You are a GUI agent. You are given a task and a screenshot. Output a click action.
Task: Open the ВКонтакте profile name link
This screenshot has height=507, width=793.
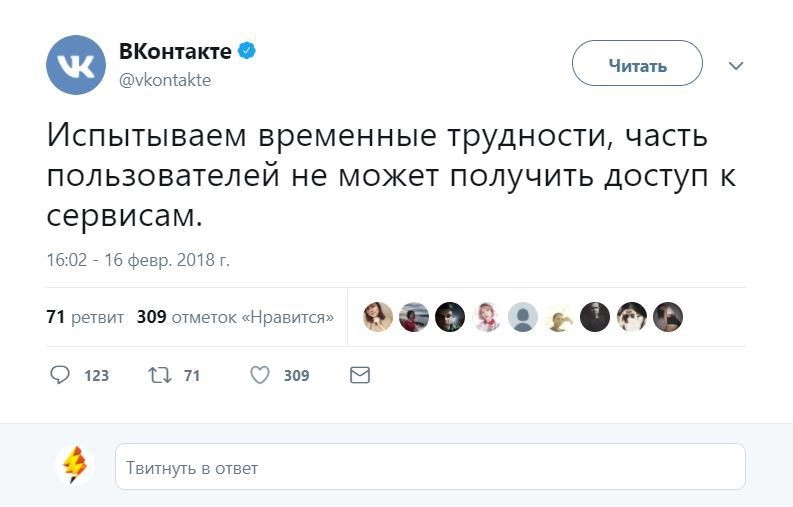tap(174, 51)
